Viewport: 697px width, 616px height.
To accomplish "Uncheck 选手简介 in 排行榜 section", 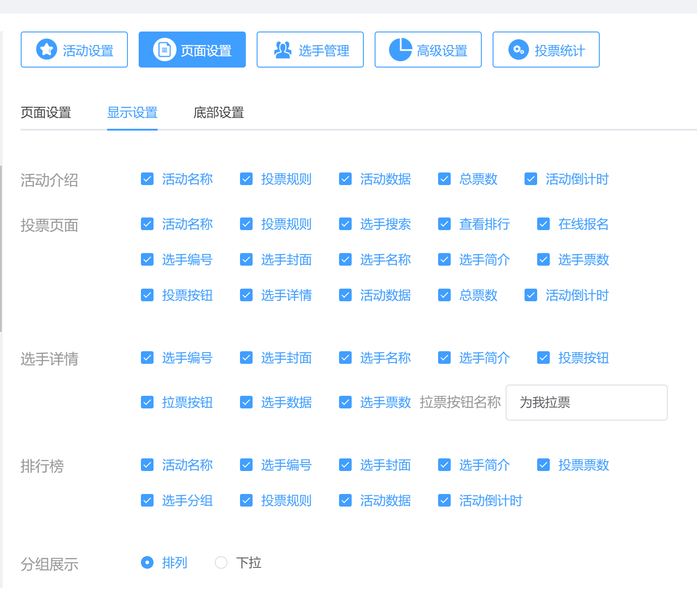I will (x=444, y=465).
